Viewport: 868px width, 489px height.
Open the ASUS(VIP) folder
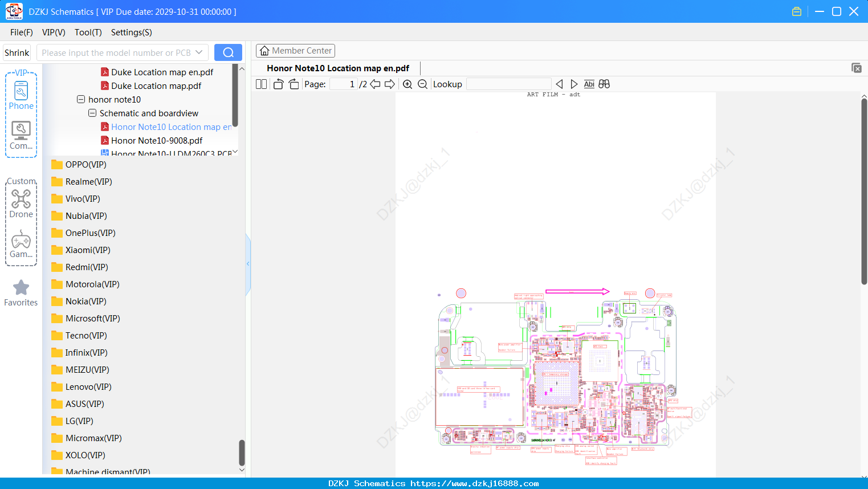click(78, 404)
